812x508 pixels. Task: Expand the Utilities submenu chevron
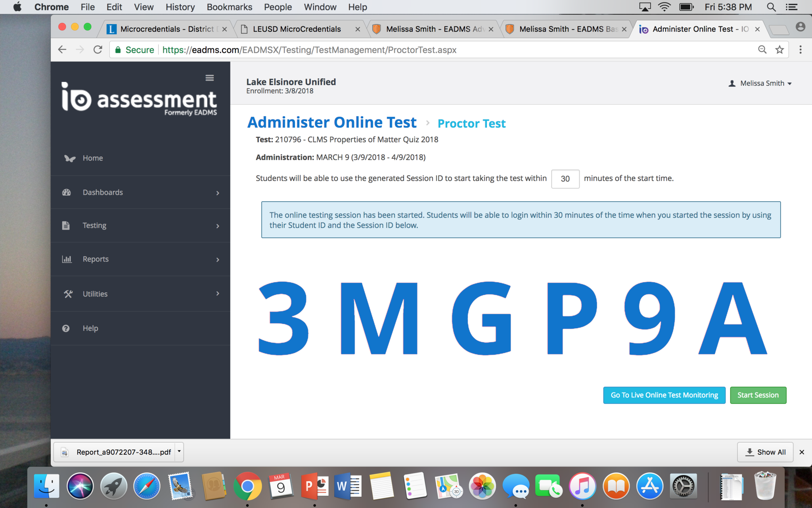[x=218, y=294]
